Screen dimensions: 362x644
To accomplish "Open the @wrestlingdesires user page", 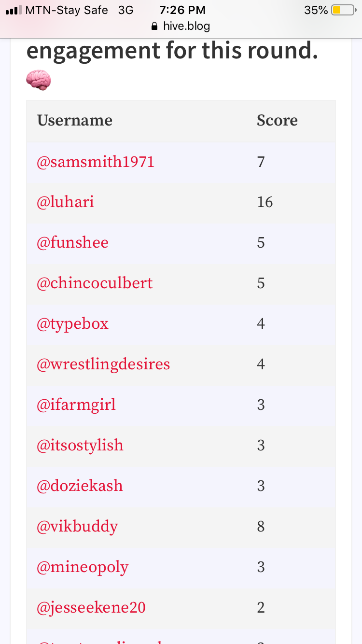I will pos(103,364).
